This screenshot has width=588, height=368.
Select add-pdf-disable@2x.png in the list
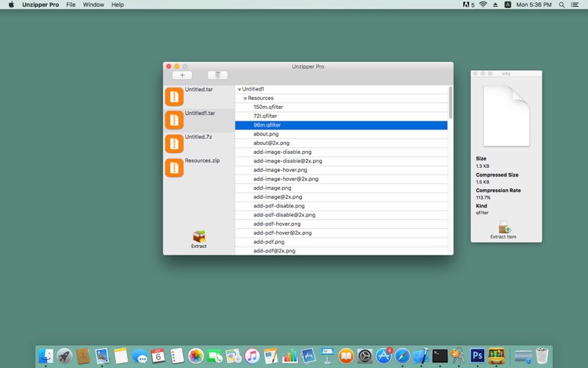pyautogui.click(x=341, y=215)
